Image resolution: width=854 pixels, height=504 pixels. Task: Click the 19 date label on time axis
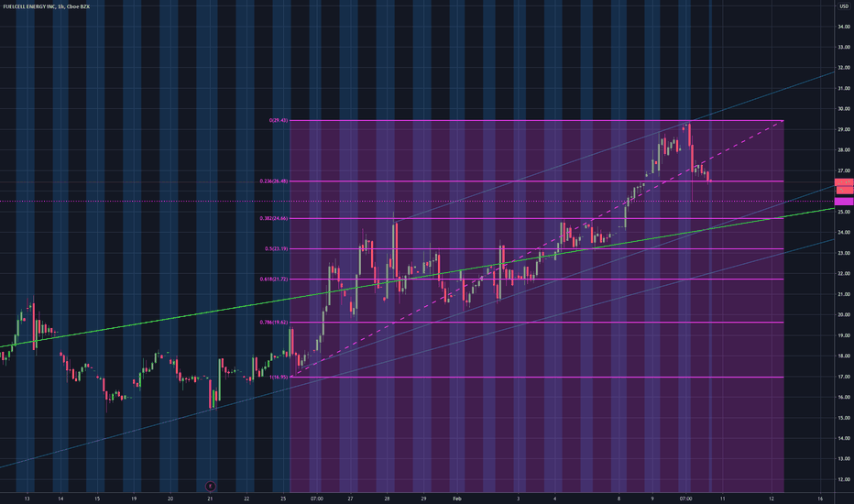[x=134, y=499]
